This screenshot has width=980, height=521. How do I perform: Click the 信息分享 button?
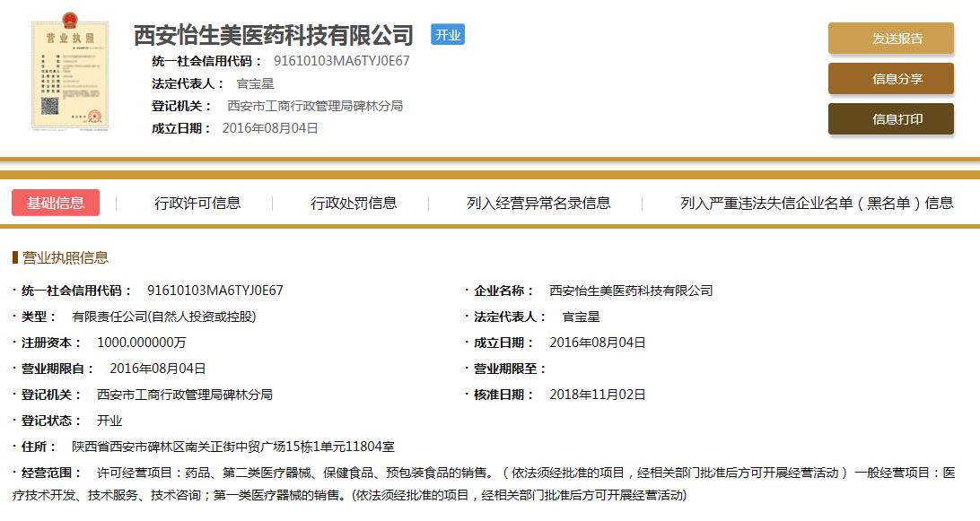(x=890, y=79)
